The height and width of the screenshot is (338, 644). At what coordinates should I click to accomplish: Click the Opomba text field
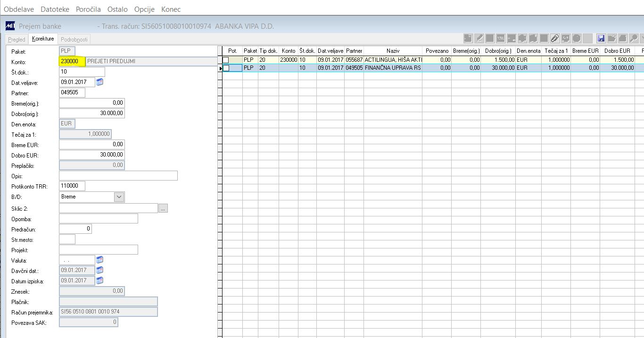(x=99, y=219)
